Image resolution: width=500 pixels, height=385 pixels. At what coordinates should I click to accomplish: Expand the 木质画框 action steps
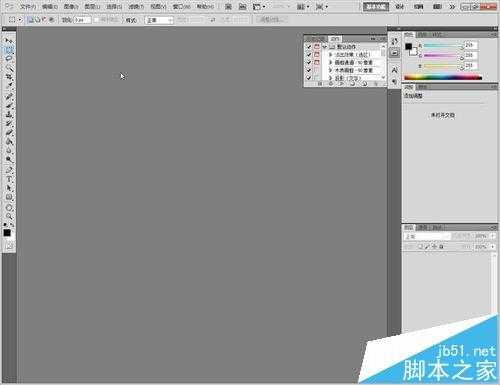[x=331, y=70]
